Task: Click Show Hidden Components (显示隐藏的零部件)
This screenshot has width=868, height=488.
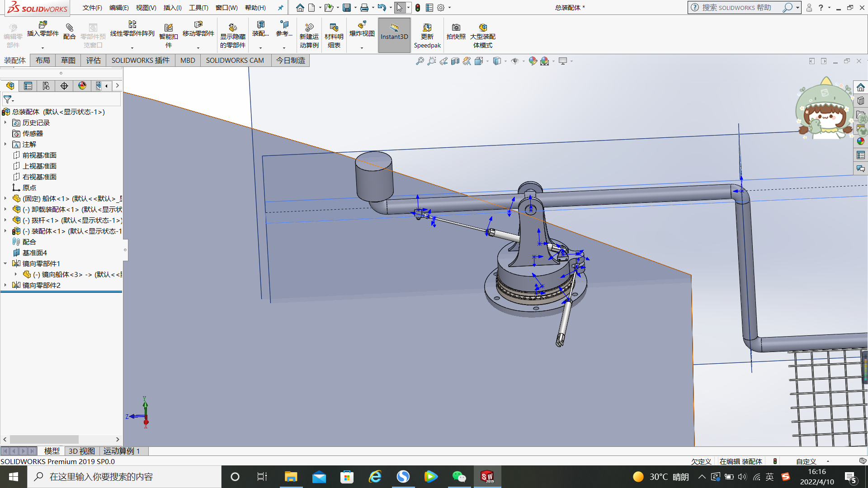Action: point(232,35)
